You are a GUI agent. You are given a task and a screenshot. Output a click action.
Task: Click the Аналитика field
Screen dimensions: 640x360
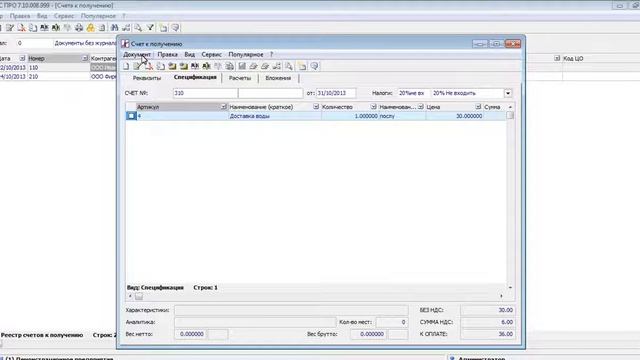point(255,322)
